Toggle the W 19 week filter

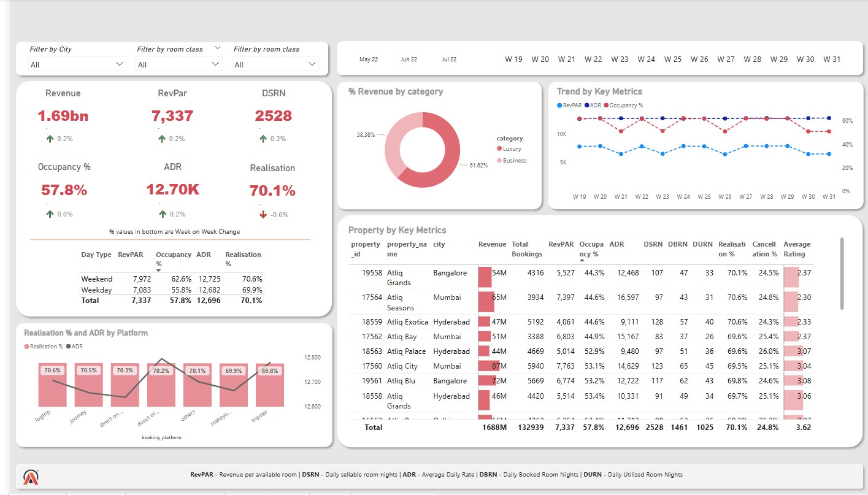pyautogui.click(x=514, y=59)
